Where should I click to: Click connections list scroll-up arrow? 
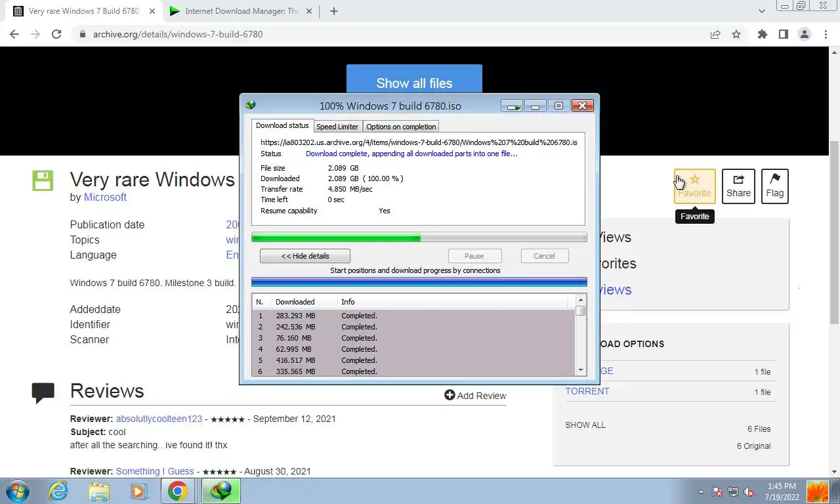(580, 300)
